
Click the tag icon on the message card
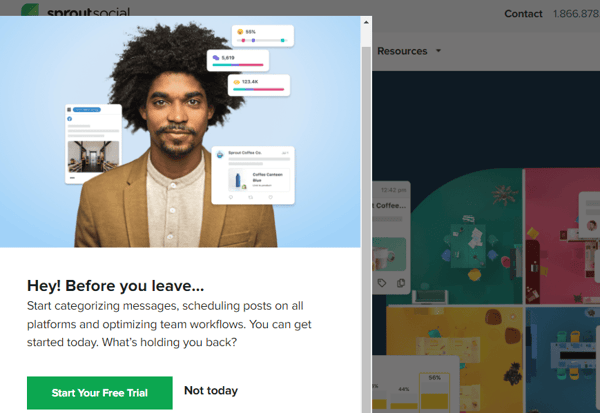pyautogui.click(x=382, y=283)
